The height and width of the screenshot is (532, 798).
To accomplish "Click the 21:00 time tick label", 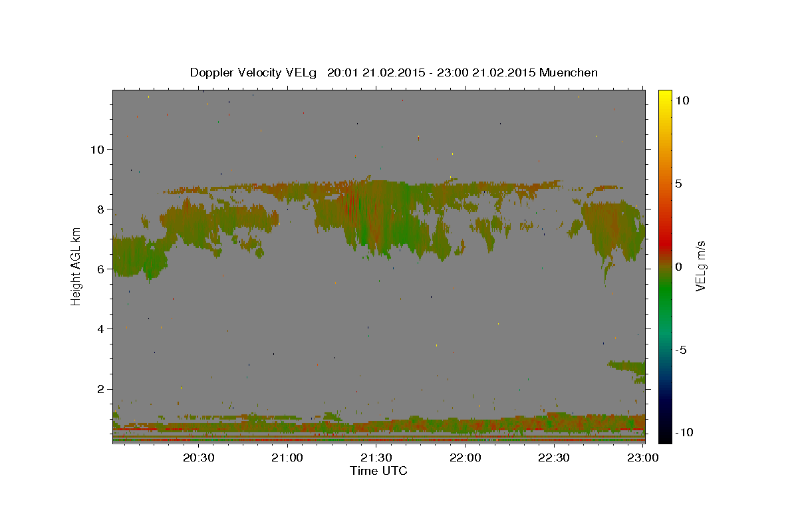I will pos(287,458).
